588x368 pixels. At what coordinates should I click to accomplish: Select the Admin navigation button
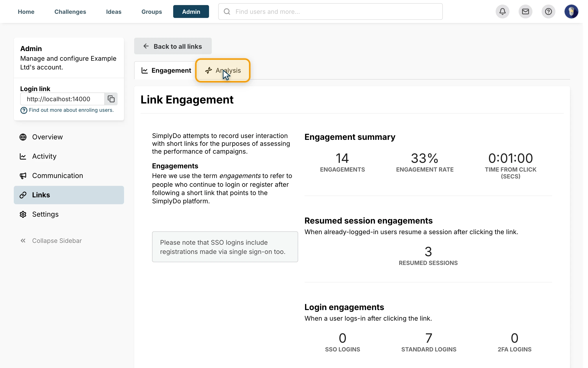191,11
